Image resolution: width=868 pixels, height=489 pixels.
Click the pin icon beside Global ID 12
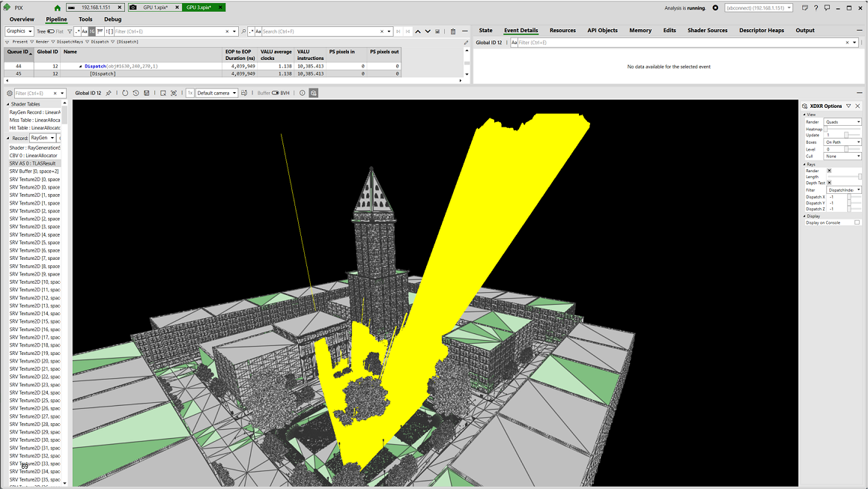pyautogui.click(x=109, y=93)
